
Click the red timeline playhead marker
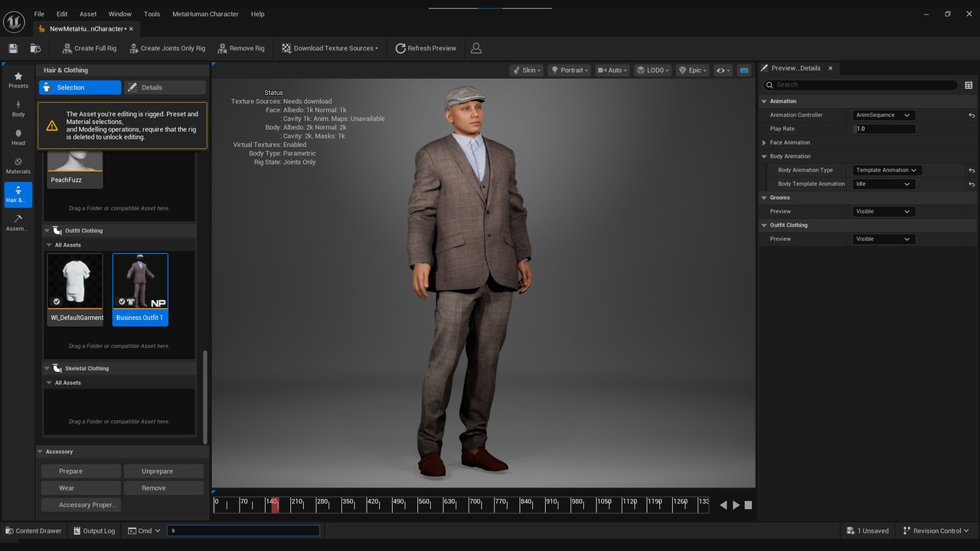coord(275,505)
